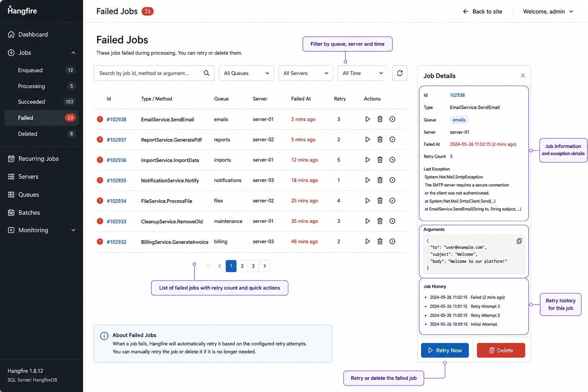The image size is (588, 392).
Task: Show Succeeded jobs
Action: click(x=41, y=102)
